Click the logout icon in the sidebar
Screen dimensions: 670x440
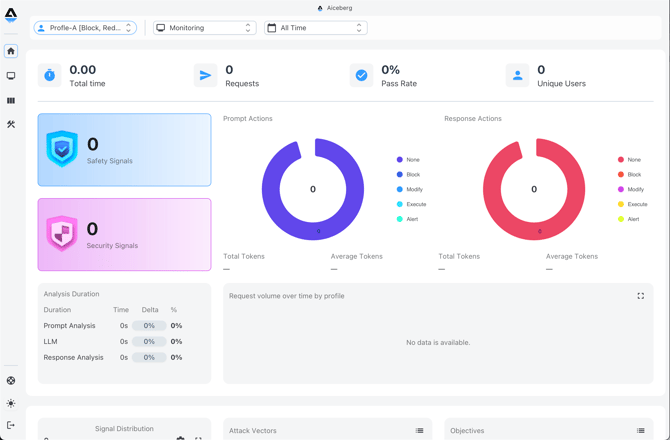click(x=11, y=425)
